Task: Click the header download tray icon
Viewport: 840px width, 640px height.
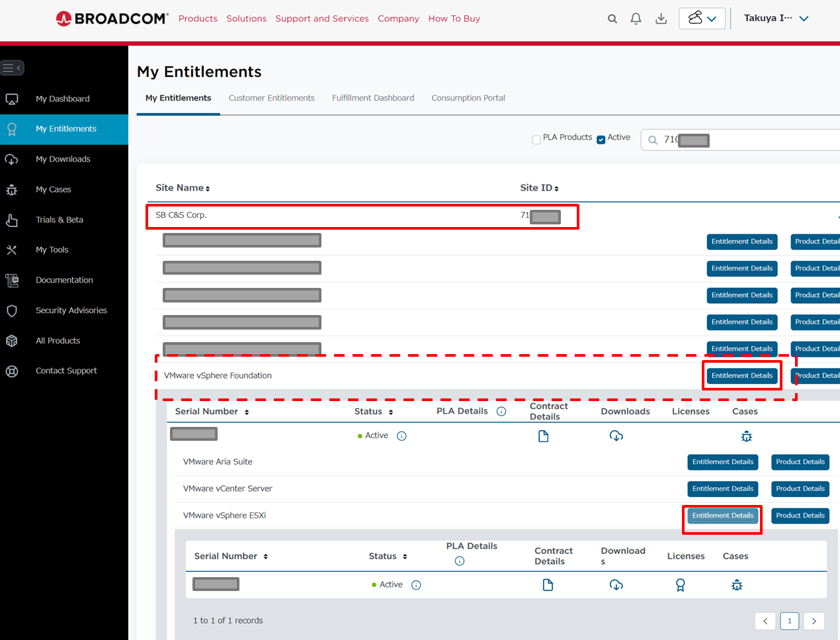Action: (x=661, y=19)
